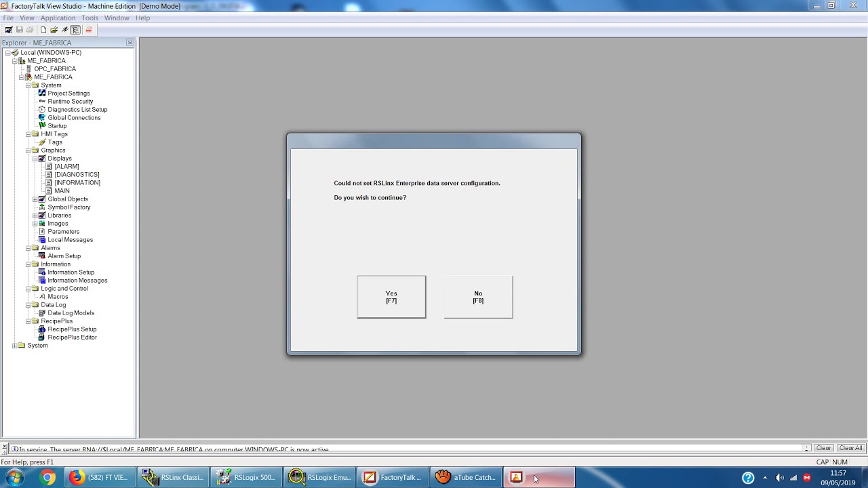Click the taskbar clock showing 11:57

[838, 473]
